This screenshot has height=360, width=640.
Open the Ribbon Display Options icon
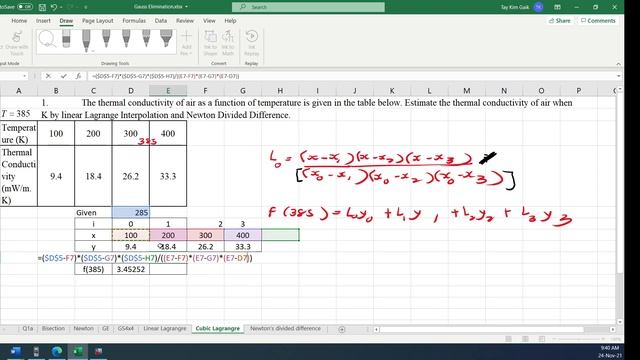[x=557, y=7]
